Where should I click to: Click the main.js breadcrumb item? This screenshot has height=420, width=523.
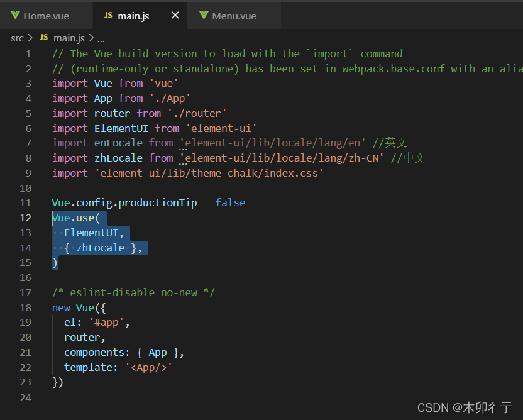[x=69, y=38]
